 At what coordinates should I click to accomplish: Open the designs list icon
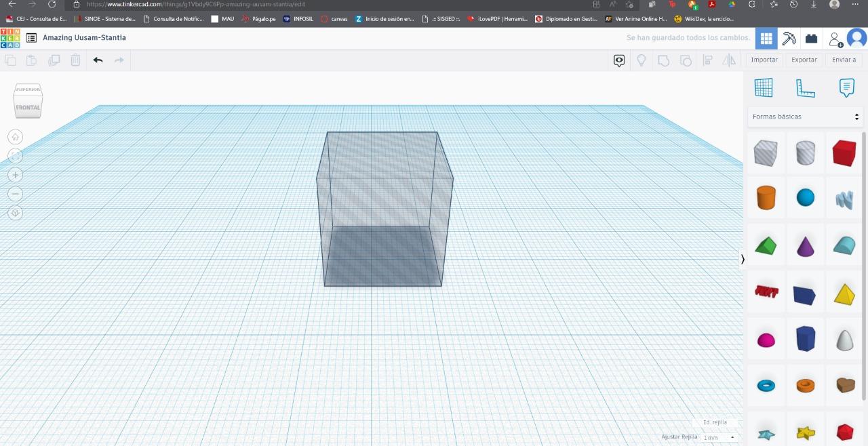click(x=31, y=38)
